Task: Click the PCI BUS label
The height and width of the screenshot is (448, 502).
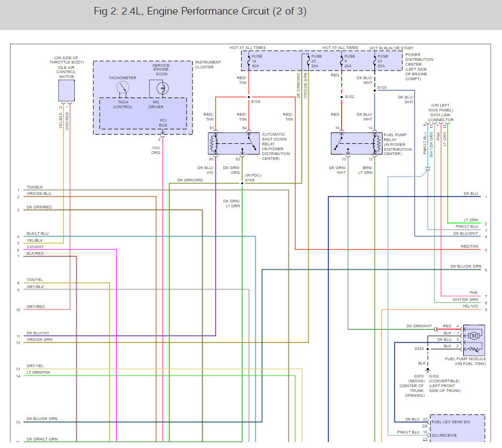Action: tap(163, 123)
